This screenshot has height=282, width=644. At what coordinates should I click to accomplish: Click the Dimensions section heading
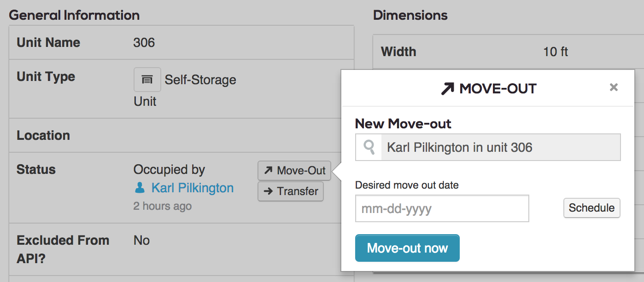click(x=410, y=15)
